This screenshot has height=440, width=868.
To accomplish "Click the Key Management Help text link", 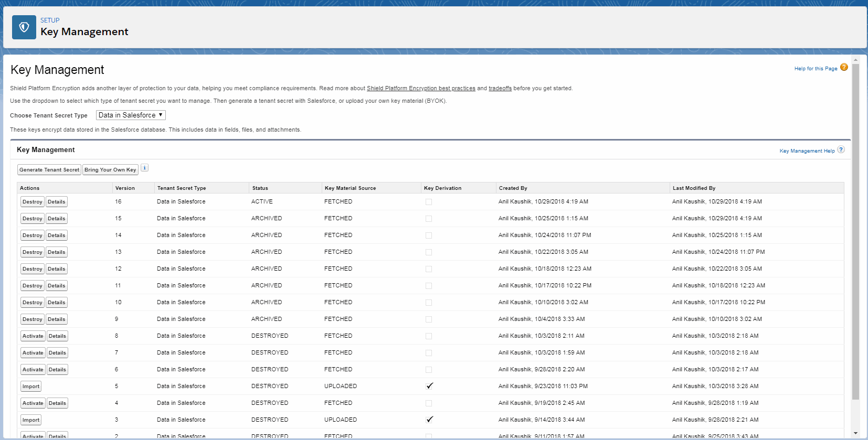I will [807, 151].
